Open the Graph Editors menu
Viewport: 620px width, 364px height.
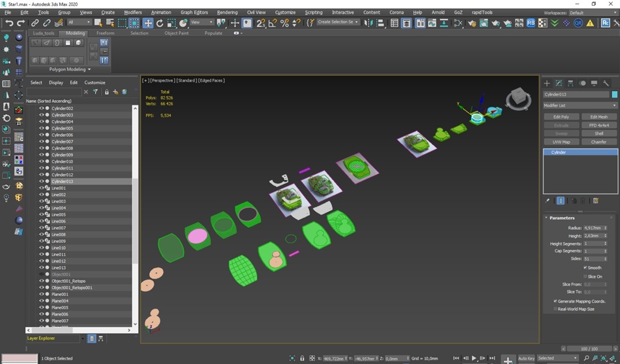pos(194,13)
